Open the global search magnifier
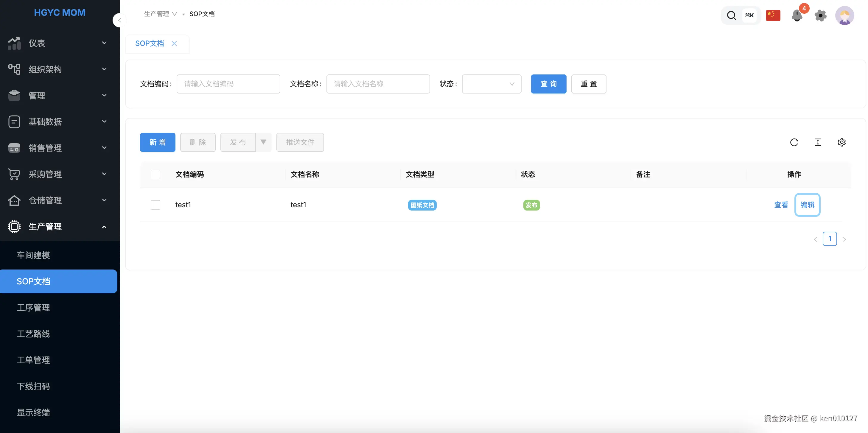The height and width of the screenshot is (433, 868). [731, 15]
